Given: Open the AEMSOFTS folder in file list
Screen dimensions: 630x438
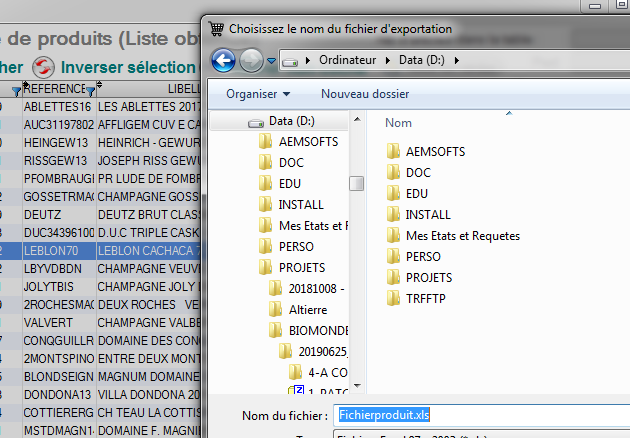Looking at the screenshot, I should tap(435, 152).
